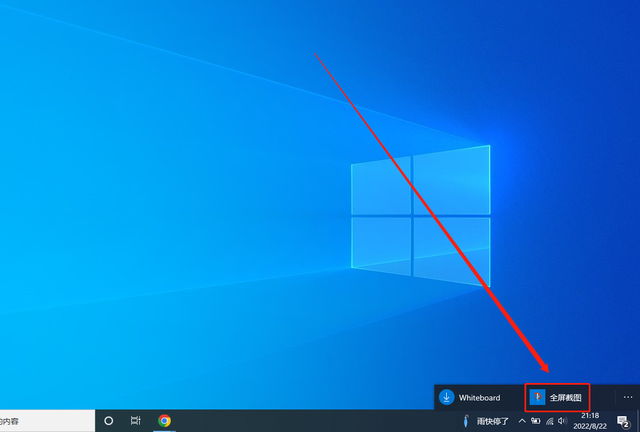Open network Wi-Fi tray icon
Image resolution: width=640 pixels, height=432 pixels.
550,421
